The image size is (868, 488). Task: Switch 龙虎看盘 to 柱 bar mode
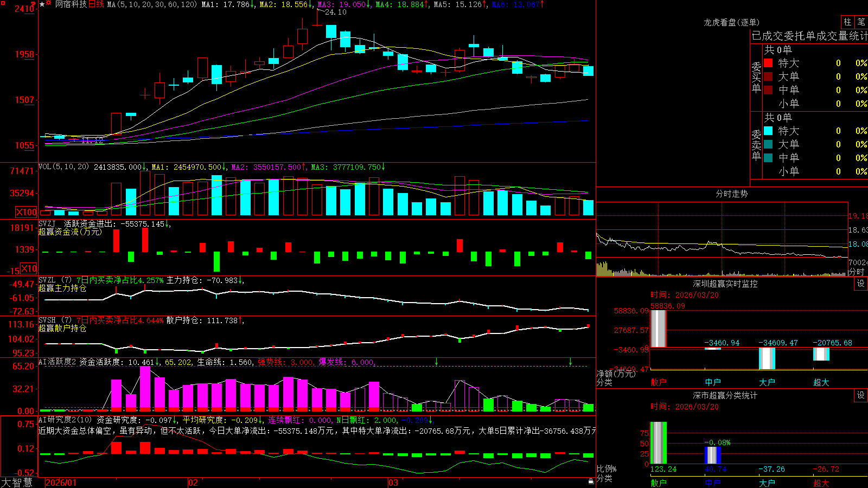pyautogui.click(x=847, y=22)
